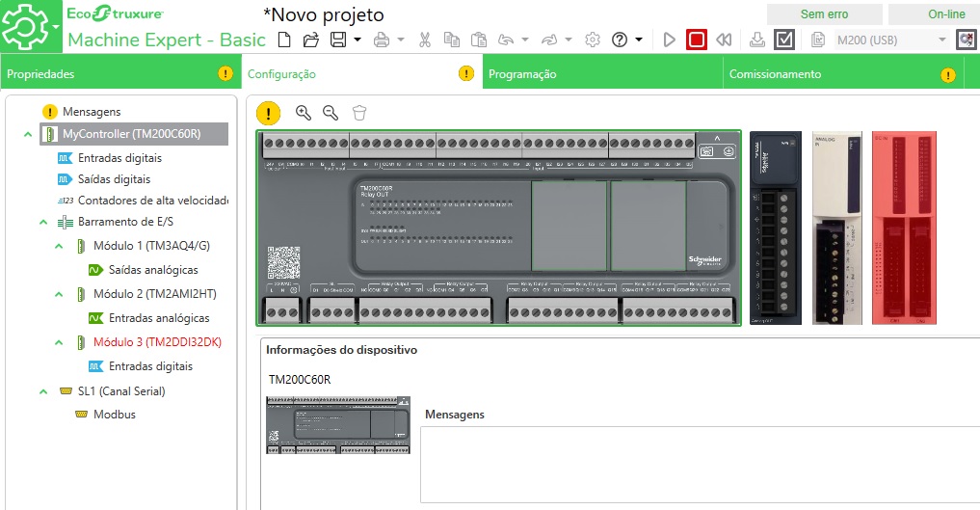Click the zoom out magnifier icon
This screenshot has width=980, height=510.
[x=331, y=113]
